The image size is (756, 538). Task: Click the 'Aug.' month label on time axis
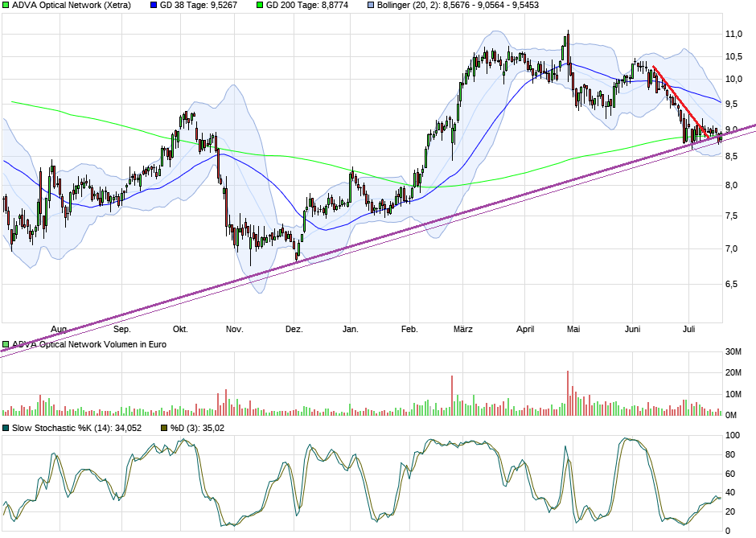pos(60,329)
